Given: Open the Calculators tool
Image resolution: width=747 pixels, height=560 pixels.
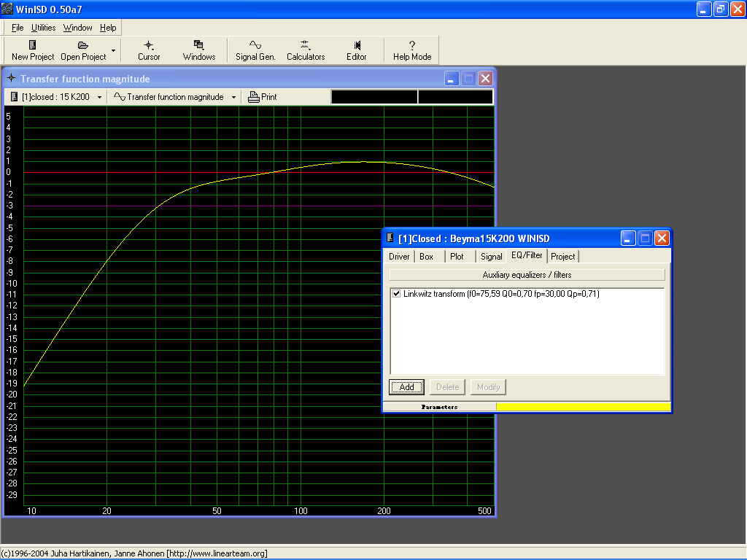Looking at the screenshot, I should coord(305,50).
